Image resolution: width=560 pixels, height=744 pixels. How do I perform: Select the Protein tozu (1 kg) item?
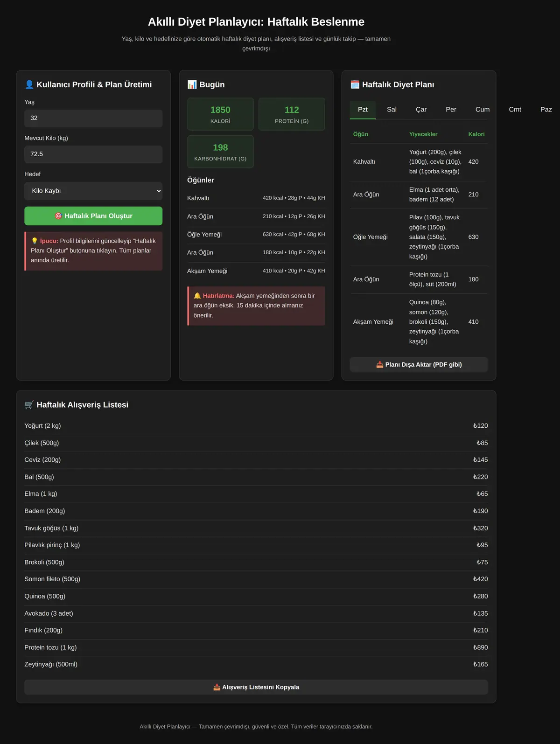click(x=256, y=647)
